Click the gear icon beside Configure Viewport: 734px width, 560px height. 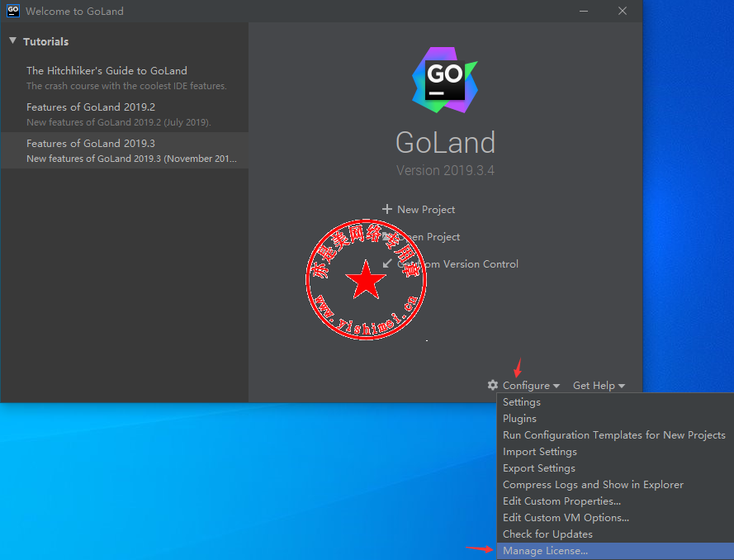[492, 386]
